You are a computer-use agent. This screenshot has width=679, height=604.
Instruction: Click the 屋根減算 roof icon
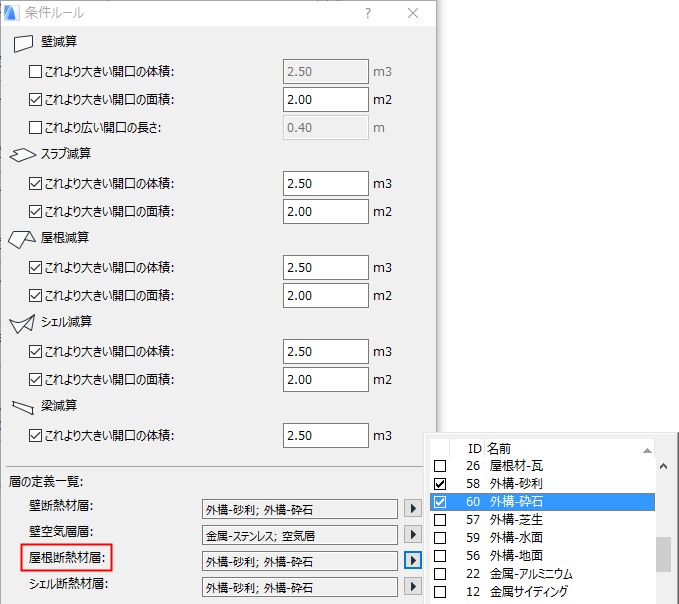[22, 239]
